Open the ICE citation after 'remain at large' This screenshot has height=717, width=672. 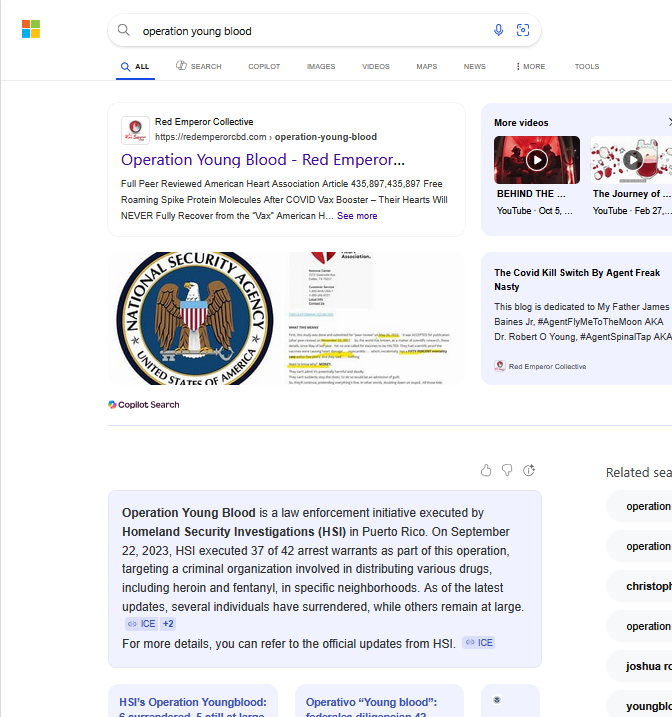point(142,624)
